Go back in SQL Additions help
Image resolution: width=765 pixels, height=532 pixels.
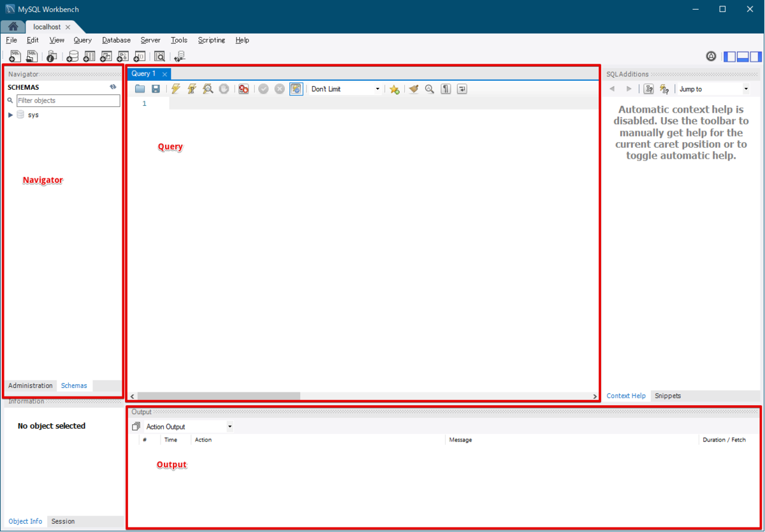[x=613, y=89]
